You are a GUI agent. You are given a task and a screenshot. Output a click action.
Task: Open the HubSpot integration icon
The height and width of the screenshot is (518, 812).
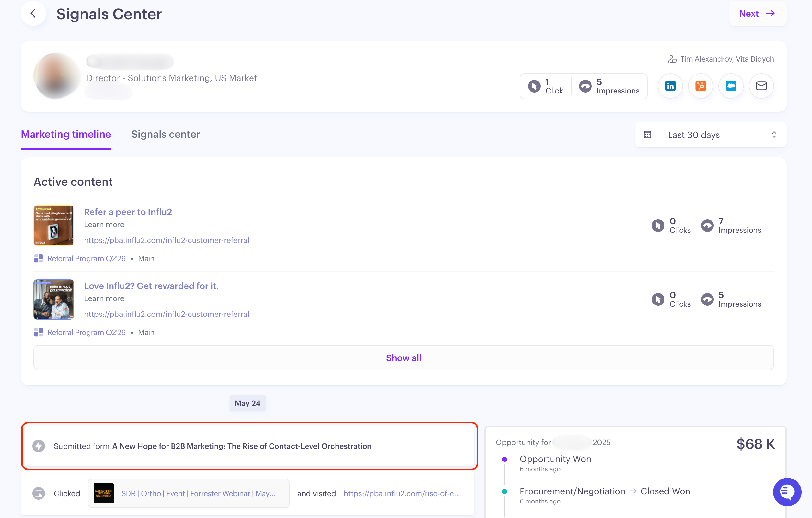pyautogui.click(x=700, y=86)
